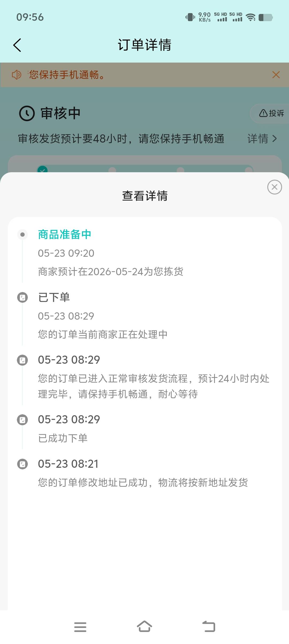Open Android recent apps menu button

tap(80, 627)
